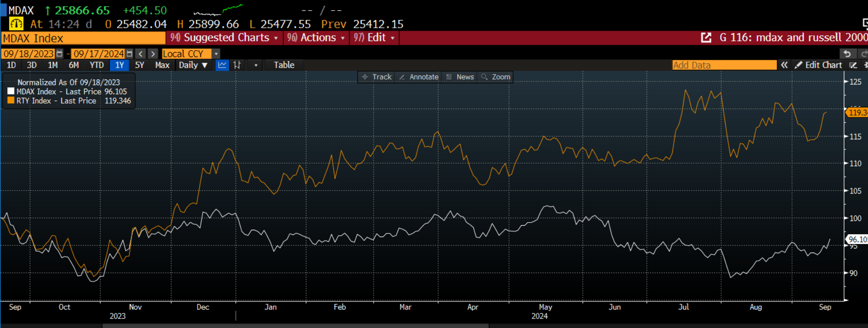Click the orange RTY Index legend swatch
Viewport: 868px width, 328px height.
pos(11,101)
